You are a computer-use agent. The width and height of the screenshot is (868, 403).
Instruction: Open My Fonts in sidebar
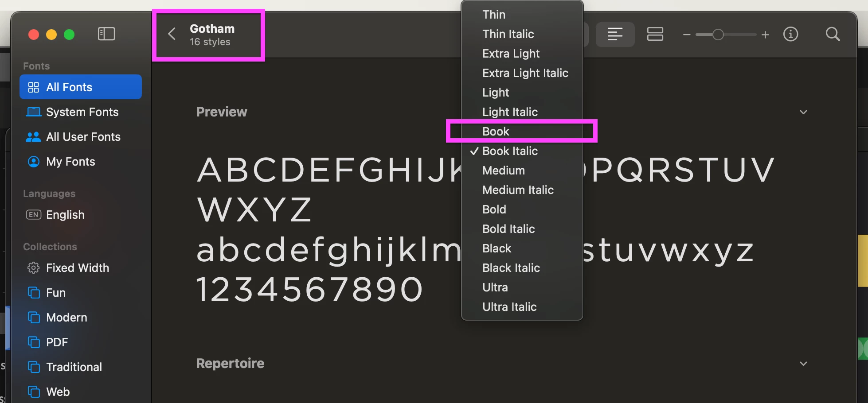coord(81,161)
